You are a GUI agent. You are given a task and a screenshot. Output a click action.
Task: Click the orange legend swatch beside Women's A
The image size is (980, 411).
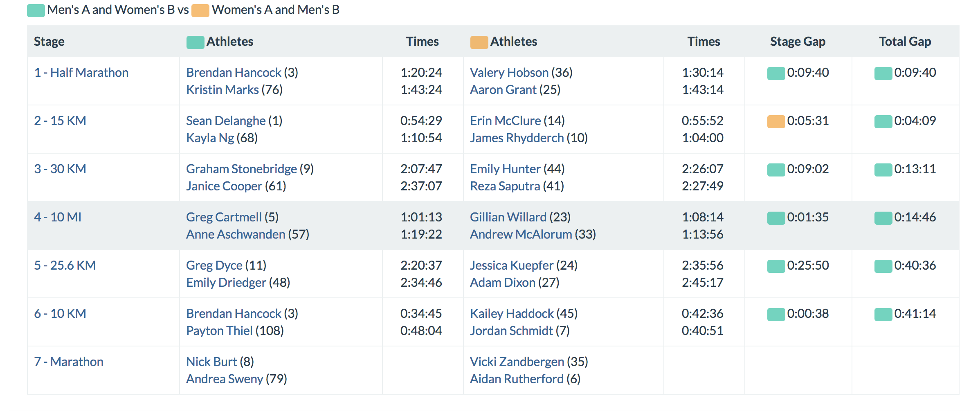(x=200, y=11)
